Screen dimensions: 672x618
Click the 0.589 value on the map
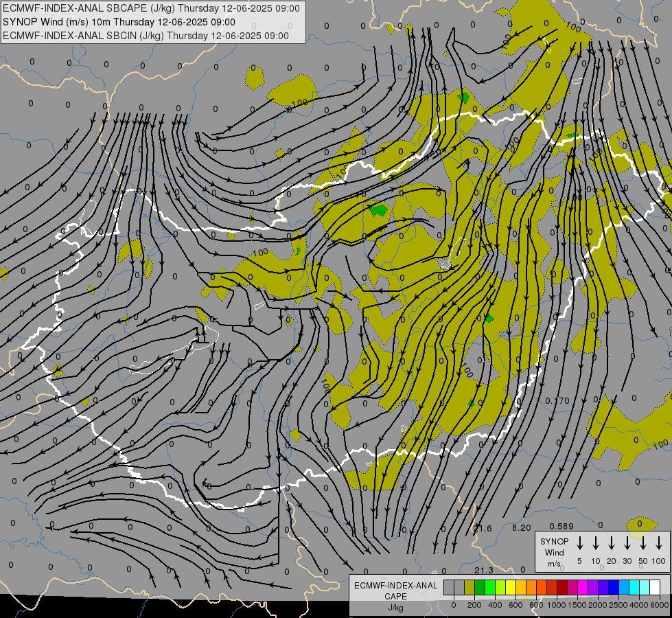click(x=561, y=526)
